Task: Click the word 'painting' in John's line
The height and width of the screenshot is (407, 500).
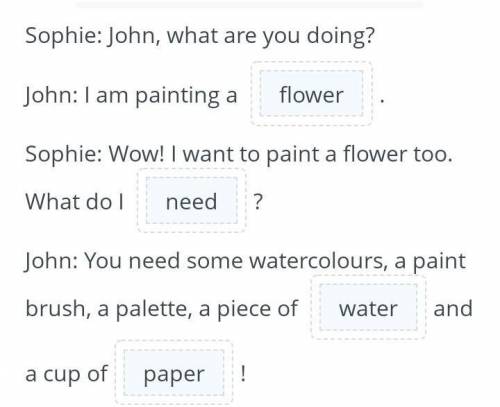Action: pos(177,96)
